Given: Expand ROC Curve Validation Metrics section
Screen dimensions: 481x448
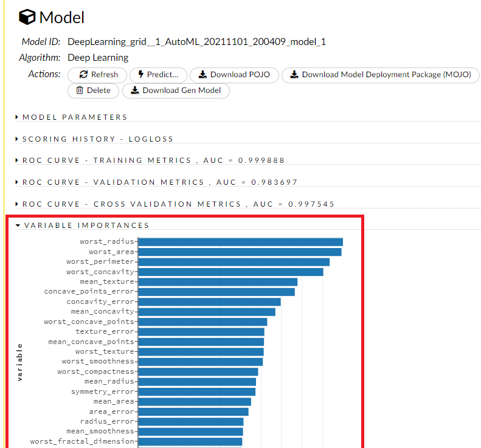Looking at the screenshot, I should pyautogui.click(x=17, y=182).
